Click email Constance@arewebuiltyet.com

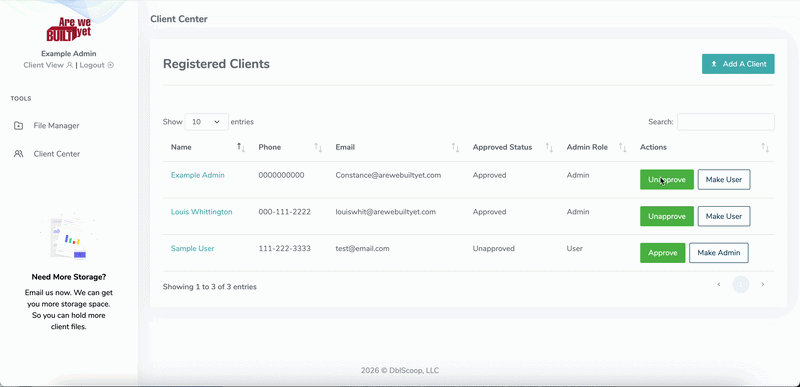pos(388,175)
